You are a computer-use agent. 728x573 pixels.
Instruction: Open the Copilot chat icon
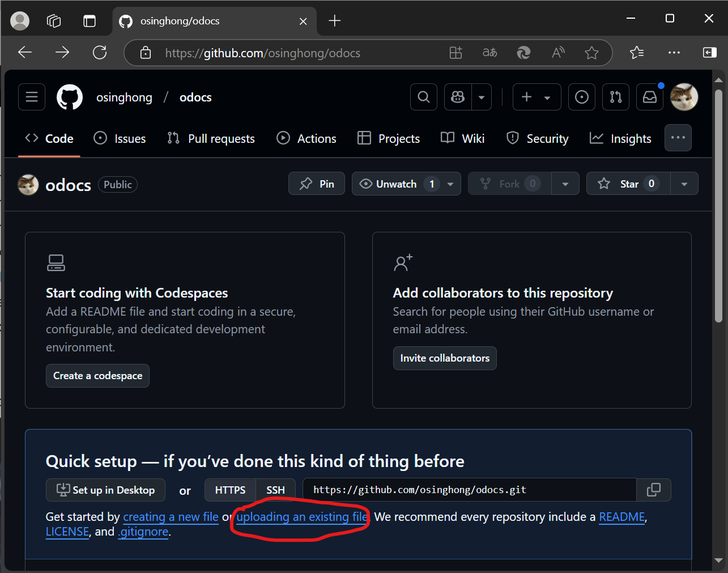pos(458,97)
